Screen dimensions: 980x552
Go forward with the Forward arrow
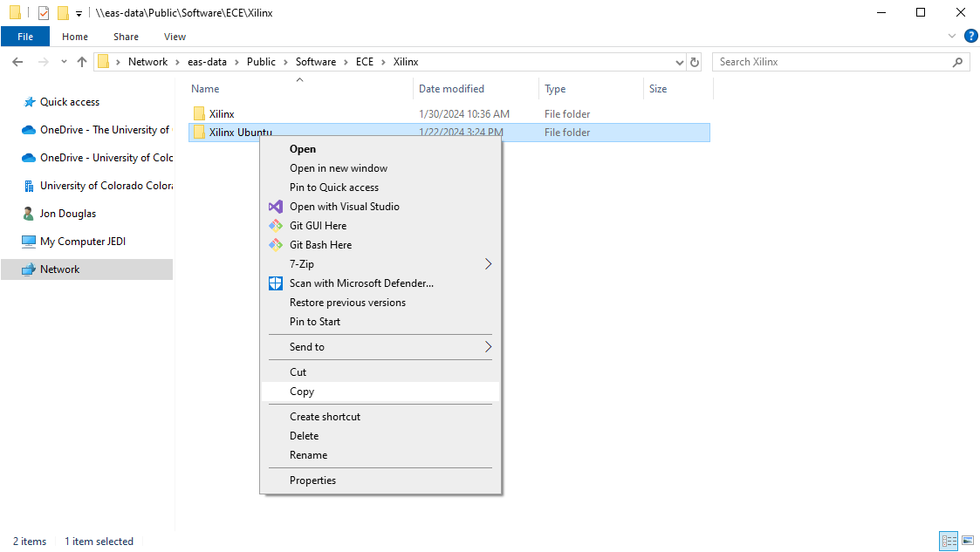point(43,62)
